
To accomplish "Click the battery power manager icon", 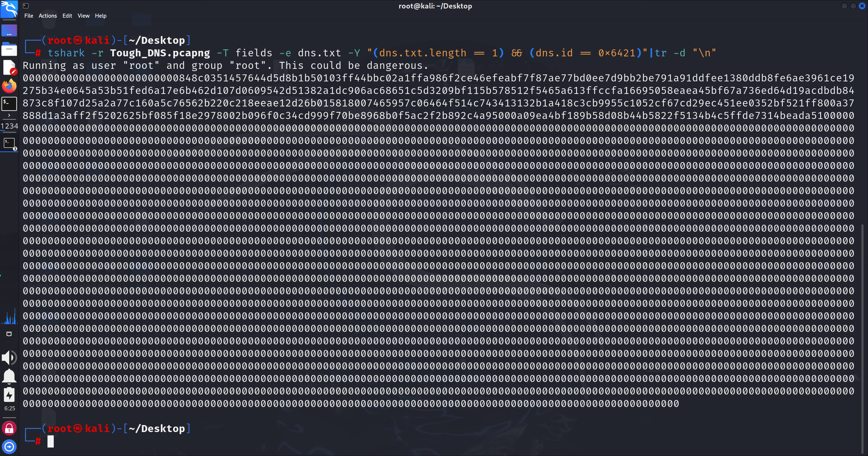I will coord(9,395).
